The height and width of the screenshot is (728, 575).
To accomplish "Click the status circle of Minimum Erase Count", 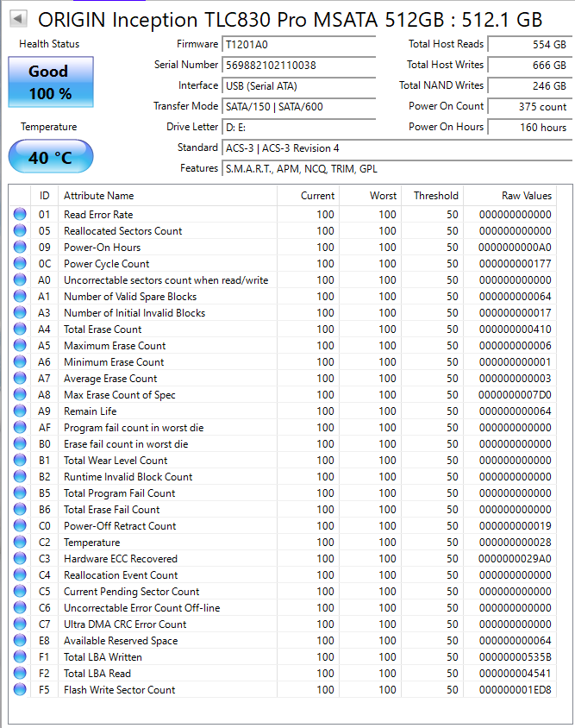I will [20, 361].
